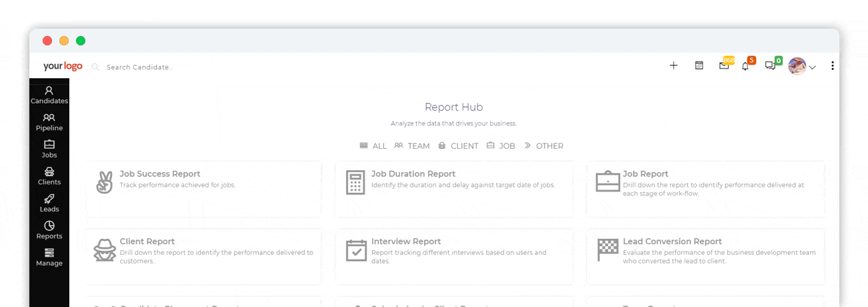Viewport: 868px width, 307px height.
Task: Click the mail unread count badge
Action: coord(729,60)
